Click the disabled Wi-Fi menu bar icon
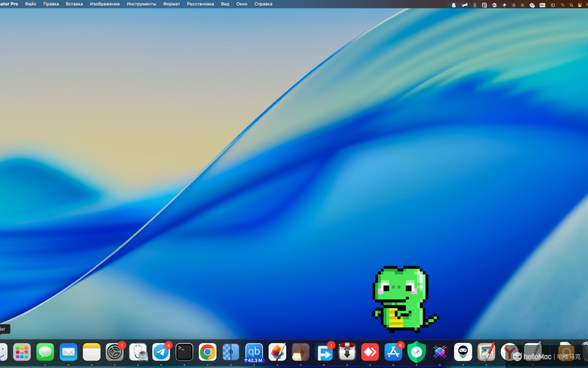Viewport: 588px width, 368px height. (562, 5)
